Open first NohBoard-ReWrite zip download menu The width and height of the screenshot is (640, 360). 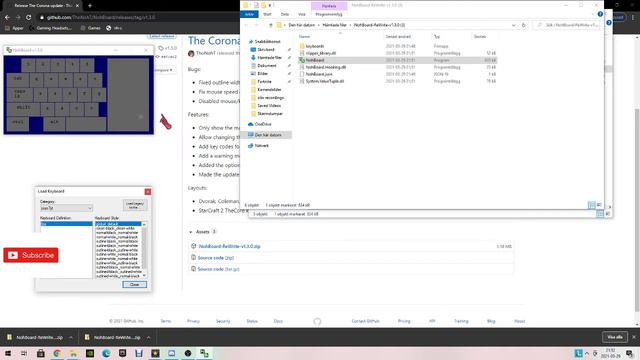pyautogui.click(x=71, y=338)
